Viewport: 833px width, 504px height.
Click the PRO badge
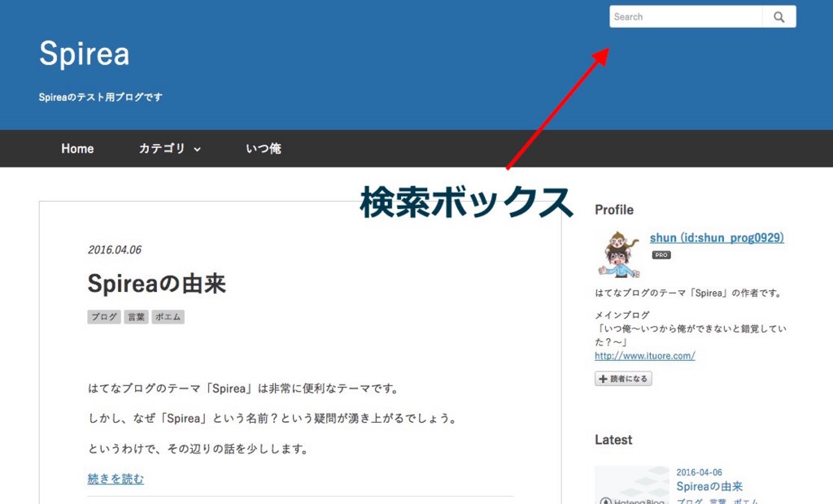click(x=661, y=255)
